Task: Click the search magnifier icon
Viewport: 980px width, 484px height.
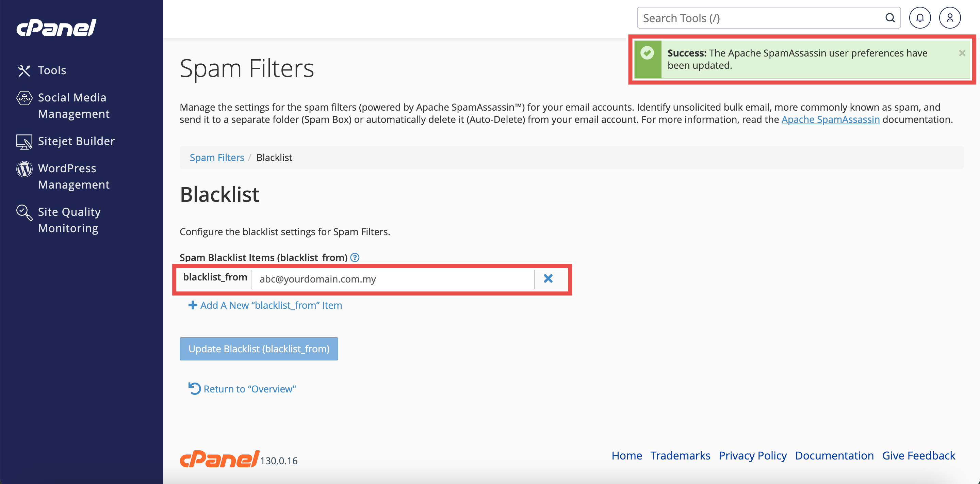Action: tap(889, 18)
